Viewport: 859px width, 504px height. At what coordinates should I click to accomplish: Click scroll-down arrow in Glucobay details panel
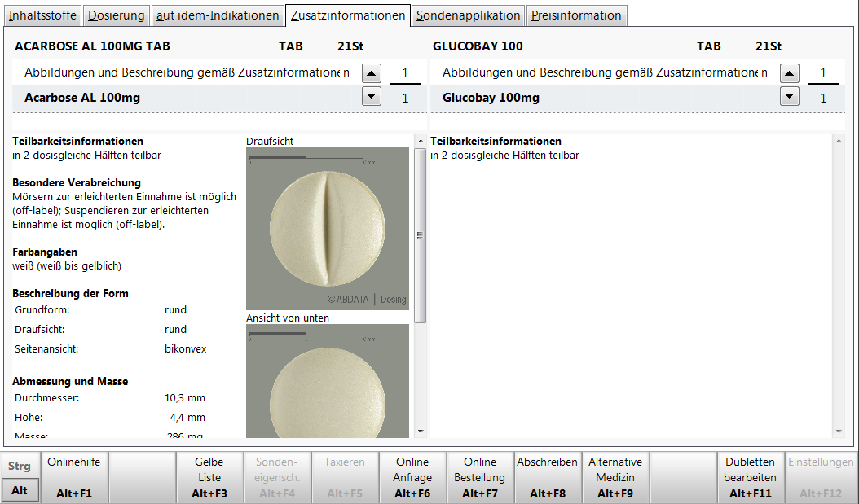(x=839, y=432)
